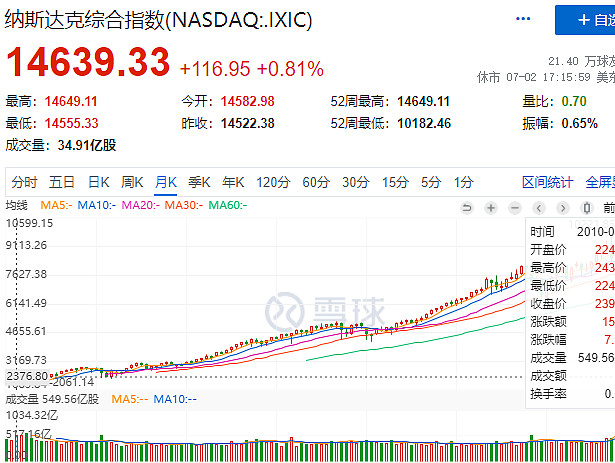Select the 季K quarterly chart tab
This screenshot has width=615, height=463.
pyautogui.click(x=199, y=182)
